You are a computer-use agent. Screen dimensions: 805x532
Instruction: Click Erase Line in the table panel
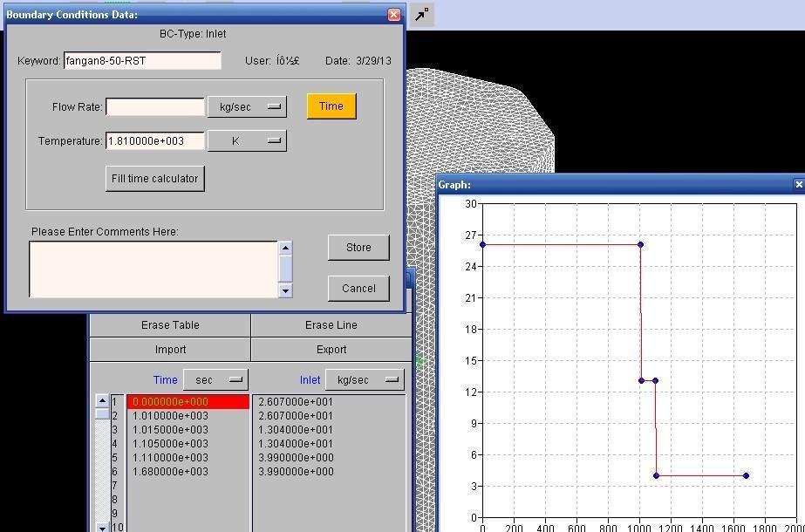(x=331, y=325)
